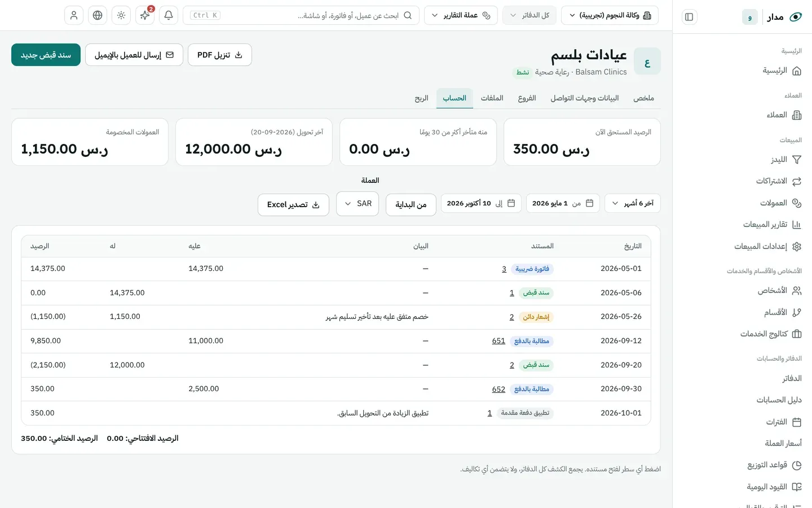Open العمولات commissions in sidebar
Image resolution: width=812 pixels, height=508 pixels.
[780, 203]
